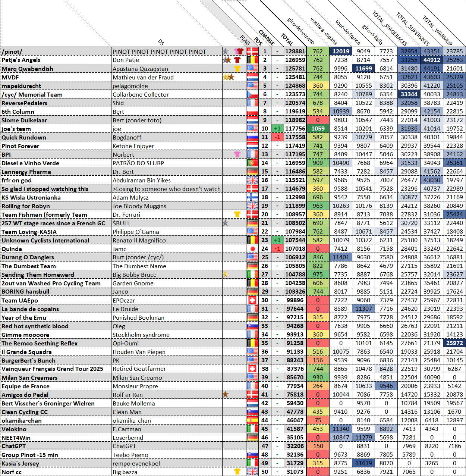Open the Team UAEpo team entry
Screen dimensions: 466x476
[x=20, y=300]
